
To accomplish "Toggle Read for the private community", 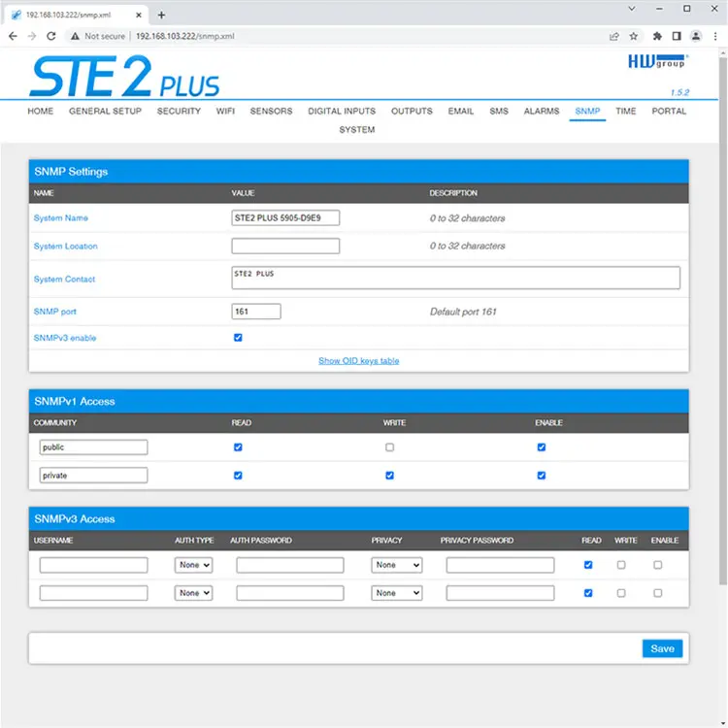I will click(238, 476).
